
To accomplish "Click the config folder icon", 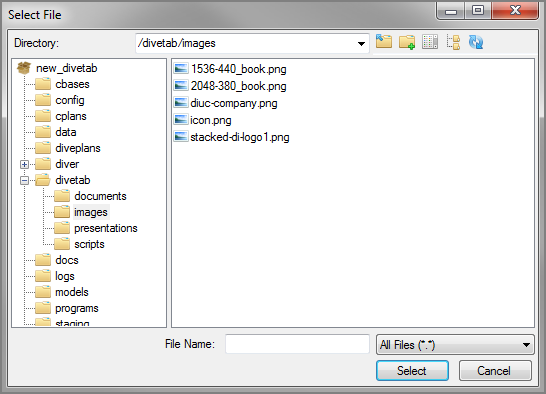I will 43,100.
